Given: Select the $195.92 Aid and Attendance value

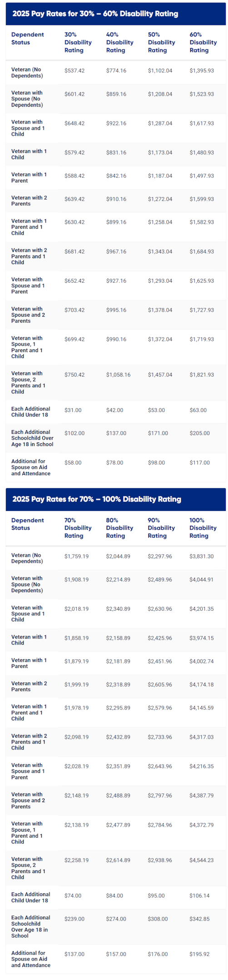Looking at the screenshot, I should 199,954.
